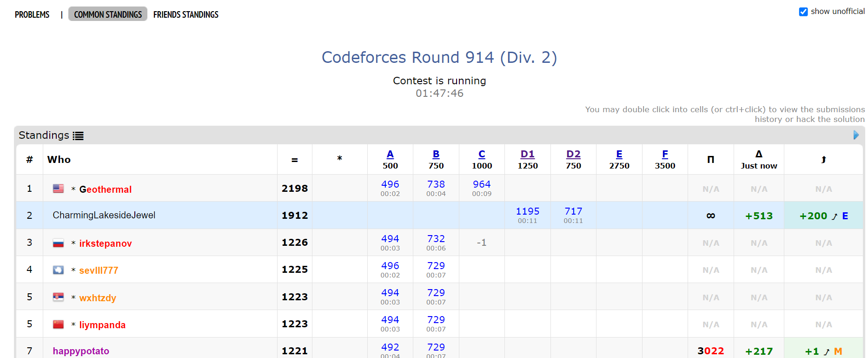Toggle the show unofficial checkbox
Image resolution: width=868 pixels, height=358 pixels.
click(803, 12)
